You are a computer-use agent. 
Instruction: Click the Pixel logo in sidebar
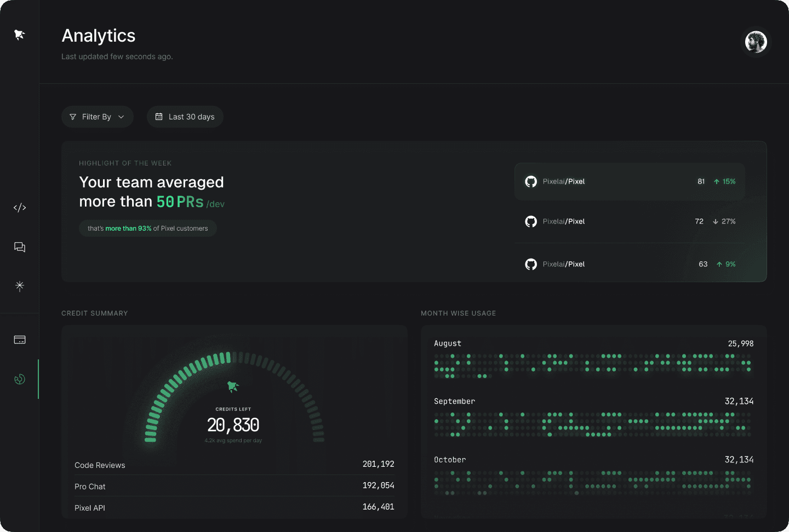tap(20, 35)
